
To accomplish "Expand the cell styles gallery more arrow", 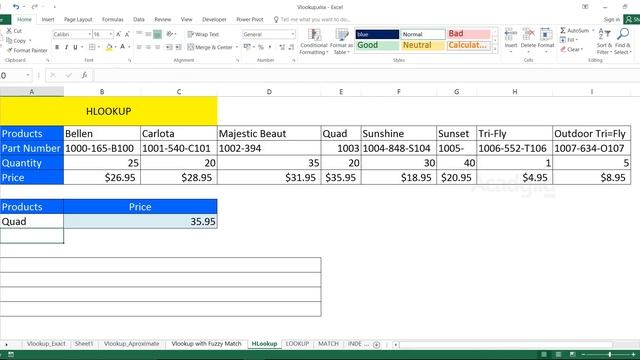I will click(x=495, y=49).
